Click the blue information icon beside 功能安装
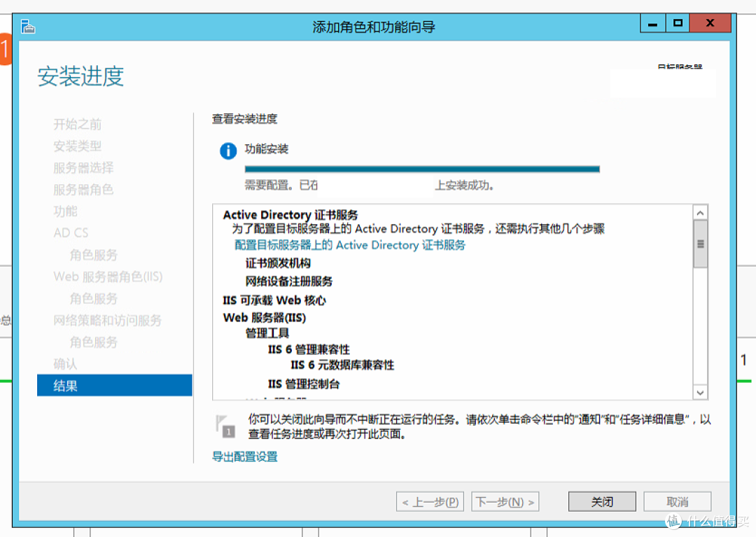Screen dimensions: 756x537 [227, 151]
